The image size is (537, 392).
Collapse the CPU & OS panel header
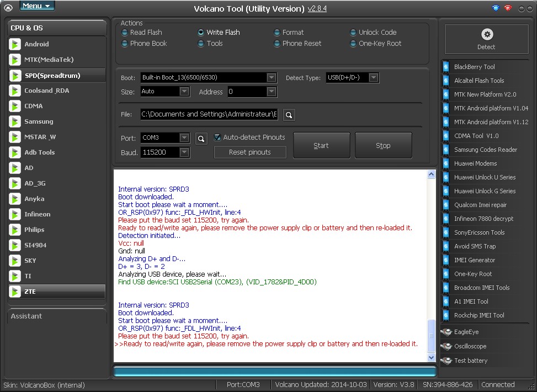point(57,28)
